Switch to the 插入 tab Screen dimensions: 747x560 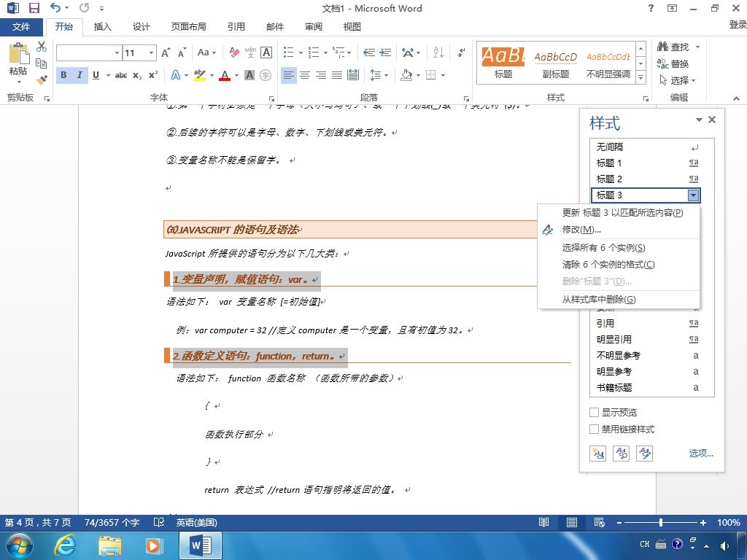pyautogui.click(x=102, y=27)
